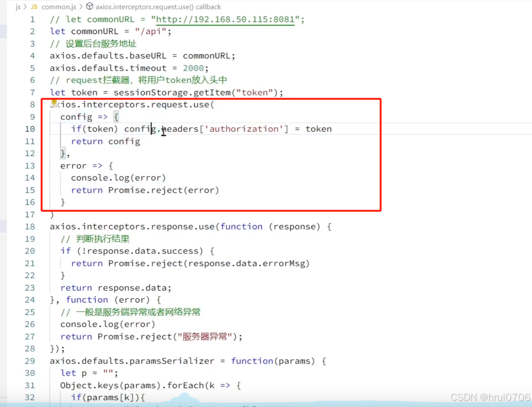
Task: Click the "服务器异常" string on line 27
Action: (x=205, y=337)
